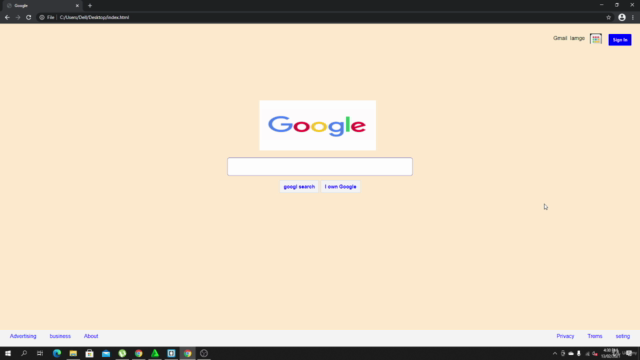Image resolution: width=640 pixels, height=360 pixels.
Task: Go back with the browser back arrow
Action: (7, 17)
